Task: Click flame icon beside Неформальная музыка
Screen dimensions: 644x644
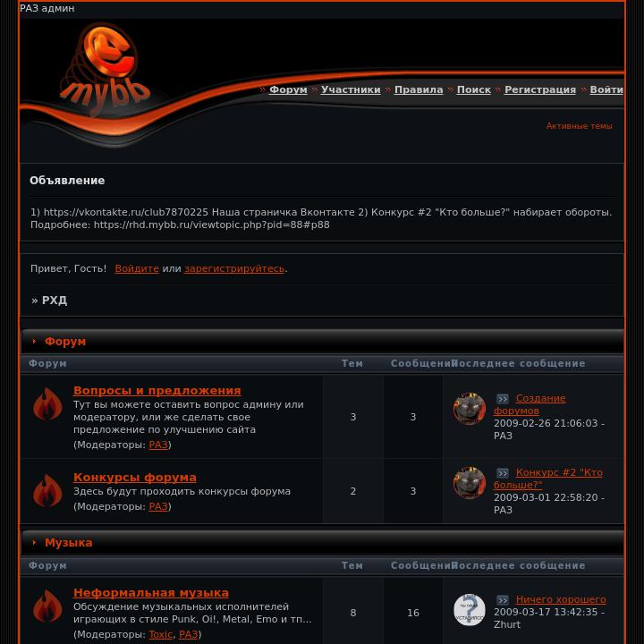Action: (x=47, y=606)
